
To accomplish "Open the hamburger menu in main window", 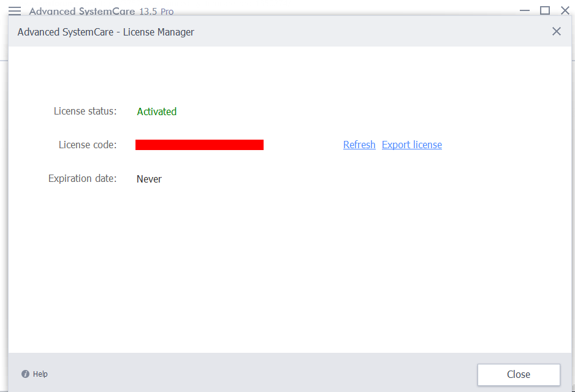I will pyautogui.click(x=15, y=10).
